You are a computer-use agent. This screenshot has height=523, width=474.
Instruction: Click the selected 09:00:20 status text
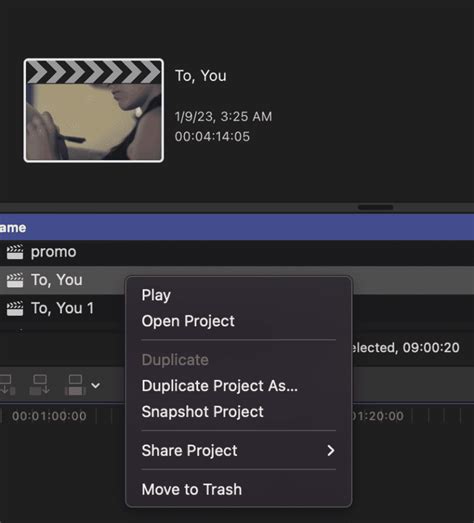point(406,348)
